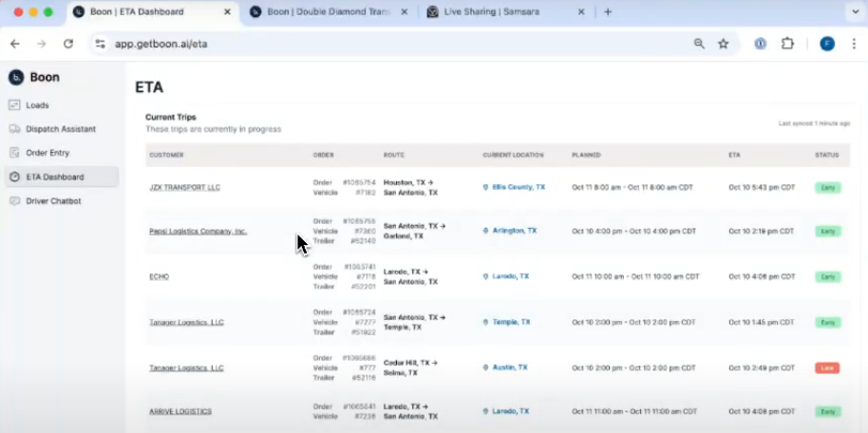Click the Driver Chatbot chat icon
The image size is (868, 433).
15,201
